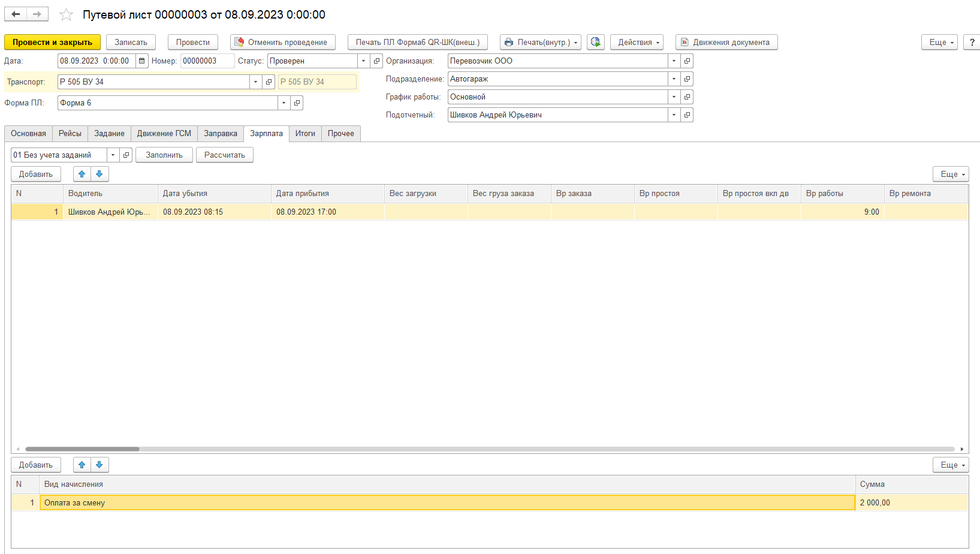Click the green globe refresh icon button

pos(595,42)
